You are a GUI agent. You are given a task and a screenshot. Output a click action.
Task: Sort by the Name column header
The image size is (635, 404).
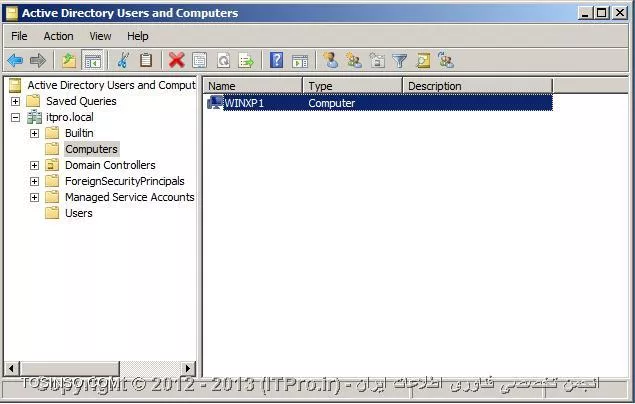click(253, 86)
